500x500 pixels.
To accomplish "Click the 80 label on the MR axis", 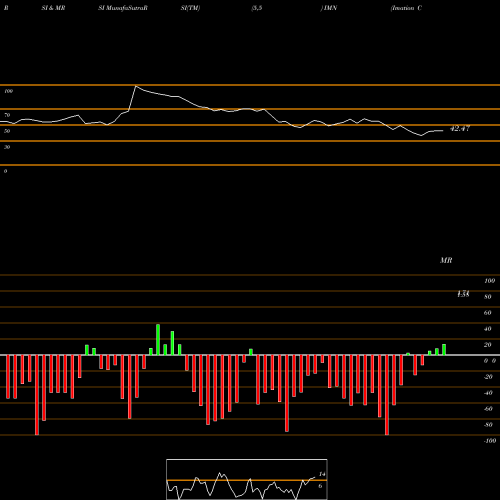I will 488,297.
